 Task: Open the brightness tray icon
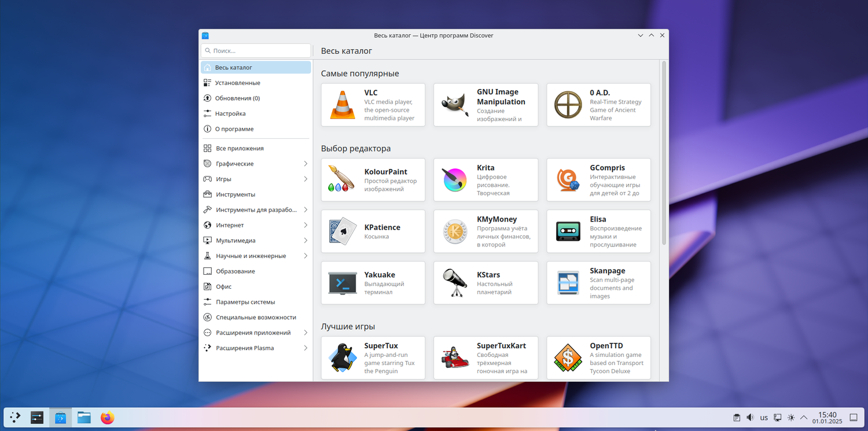pos(791,418)
